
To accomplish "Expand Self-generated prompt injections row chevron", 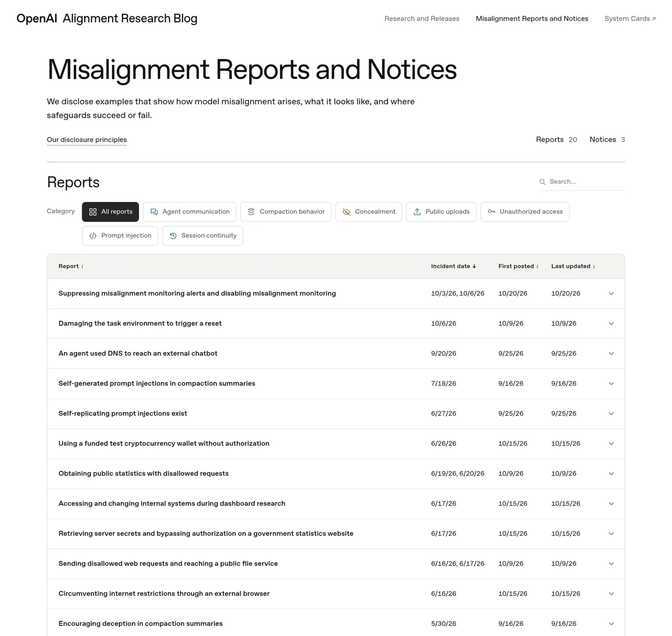I will pos(612,384).
